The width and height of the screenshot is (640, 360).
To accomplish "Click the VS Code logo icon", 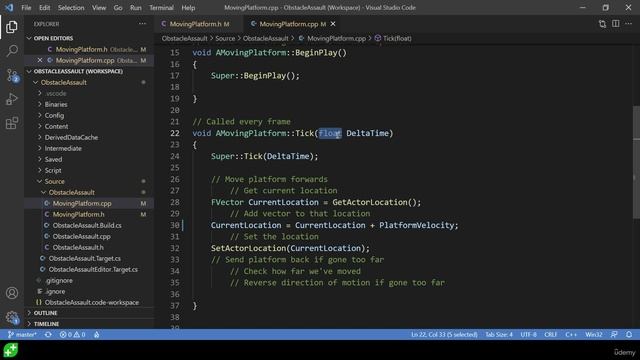I will coord(9,8).
